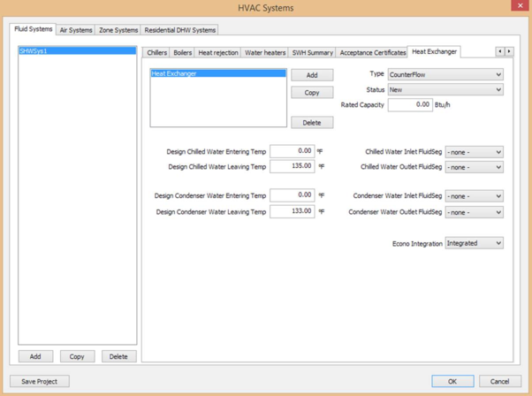
Task: Select the Chillers sub-tab
Action: click(156, 53)
